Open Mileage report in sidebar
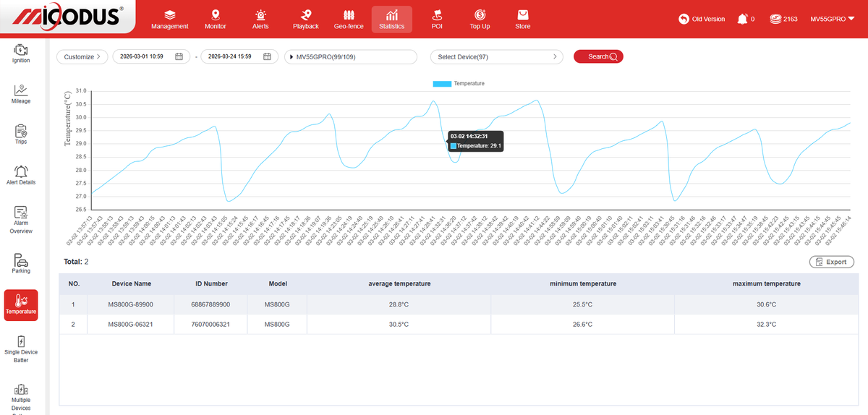The height and width of the screenshot is (415, 868). coord(21,94)
